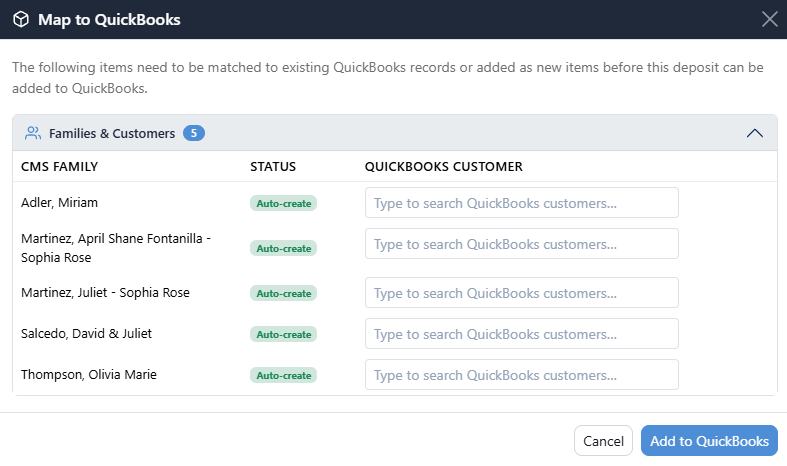This screenshot has width=787, height=466.
Task: Select Salcedo, David & Juliet entry
Action: click(x=86, y=333)
